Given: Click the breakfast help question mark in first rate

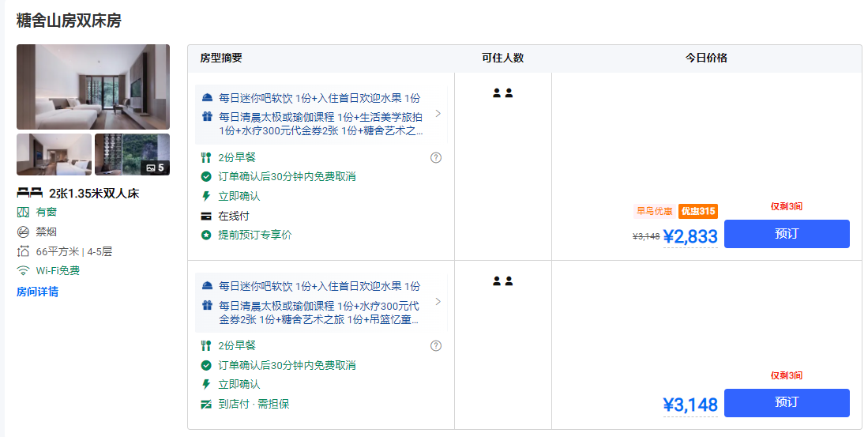Looking at the screenshot, I should (x=436, y=157).
